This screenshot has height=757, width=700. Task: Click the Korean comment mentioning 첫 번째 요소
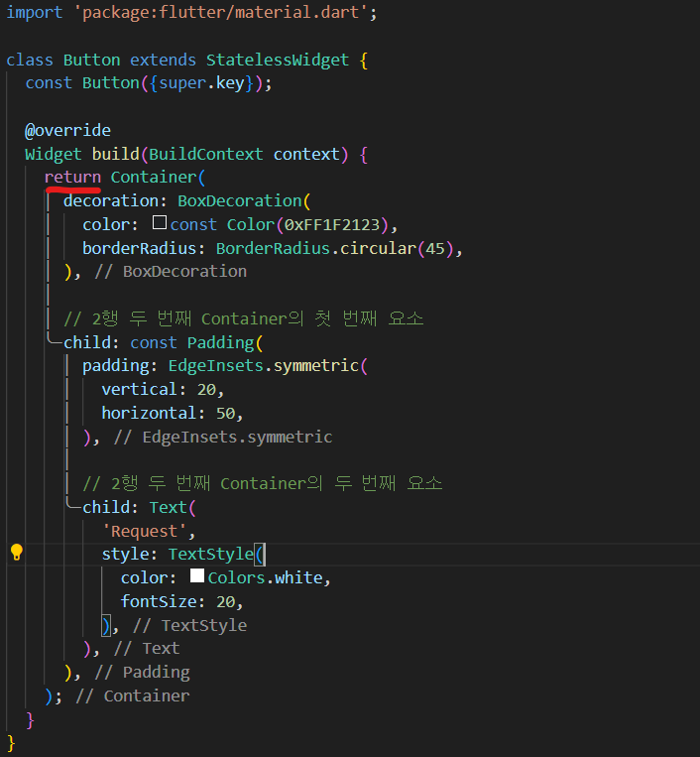click(244, 318)
